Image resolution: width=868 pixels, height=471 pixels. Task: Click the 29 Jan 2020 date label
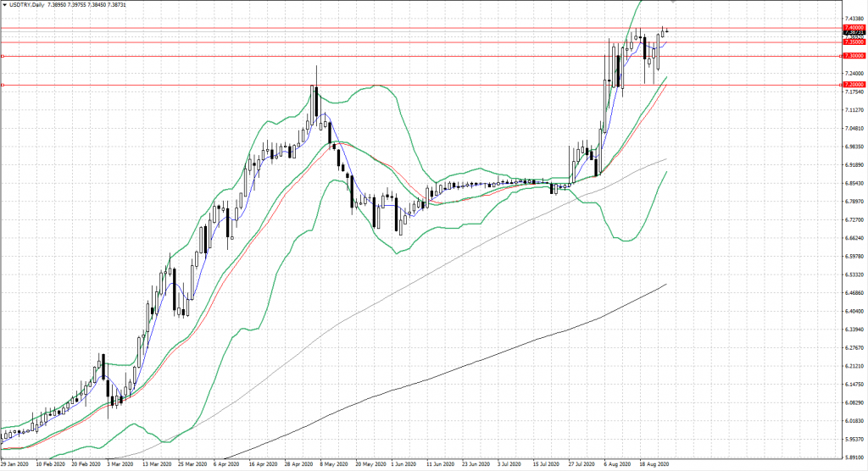tap(19, 465)
